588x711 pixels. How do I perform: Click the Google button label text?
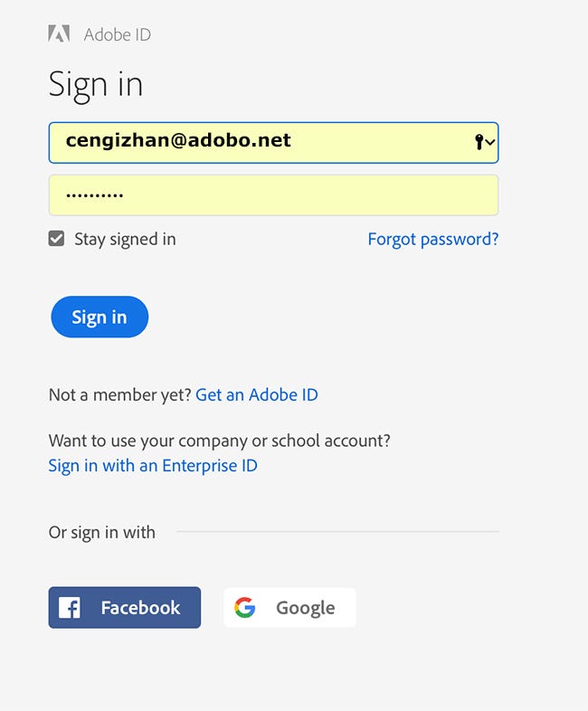tap(305, 608)
